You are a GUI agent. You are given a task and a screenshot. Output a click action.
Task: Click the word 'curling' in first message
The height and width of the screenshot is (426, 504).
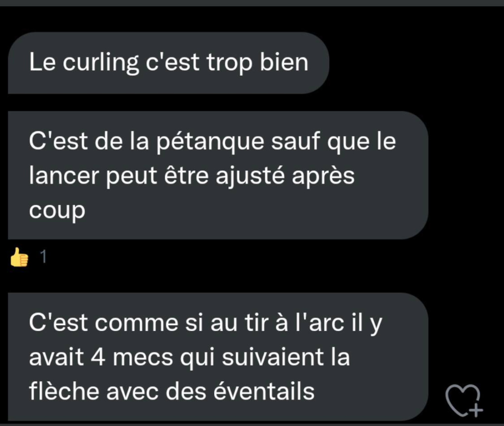tap(100, 62)
